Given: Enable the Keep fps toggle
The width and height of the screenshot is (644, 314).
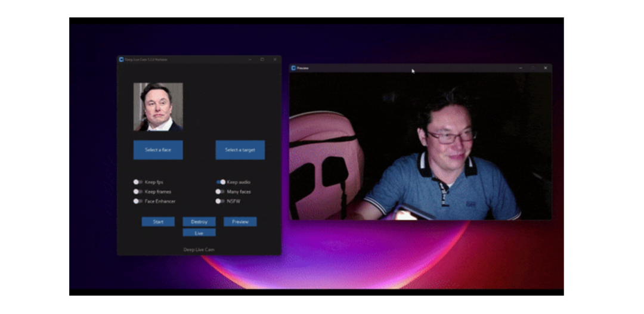Looking at the screenshot, I should coord(138,182).
